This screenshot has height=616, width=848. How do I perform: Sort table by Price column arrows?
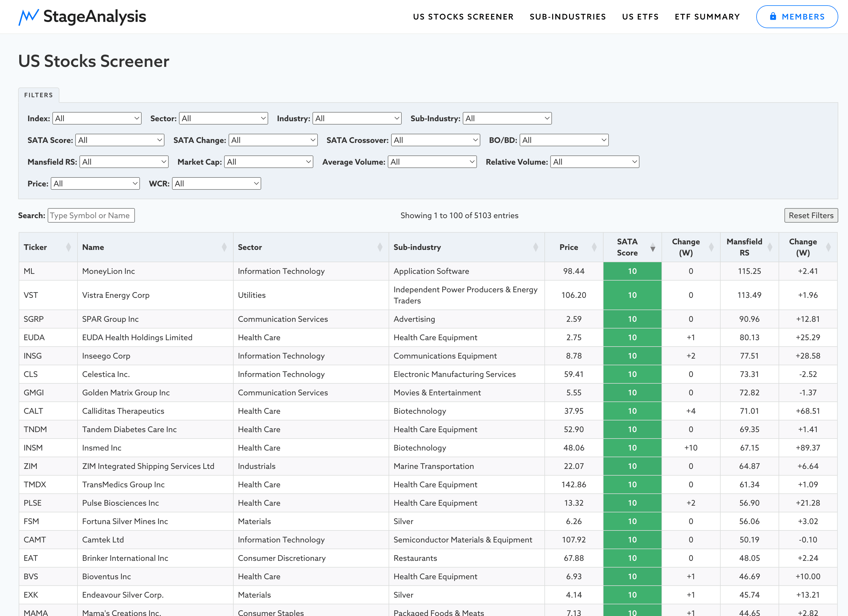click(x=594, y=247)
